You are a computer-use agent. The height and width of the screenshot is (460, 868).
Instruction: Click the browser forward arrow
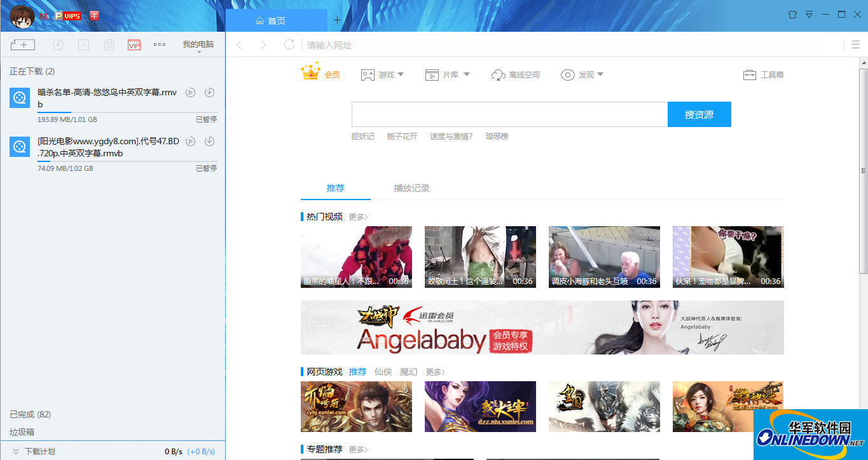pos(263,44)
